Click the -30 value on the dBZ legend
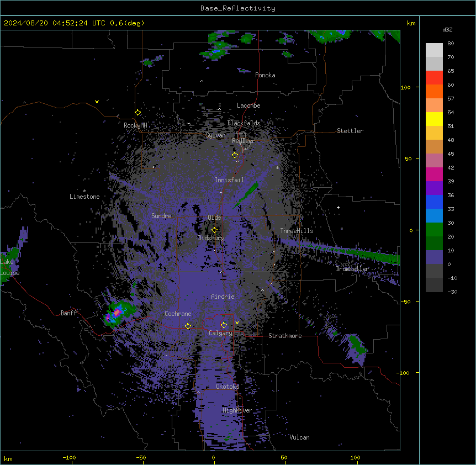Viewport: 476px width, 465px height. pyautogui.click(x=452, y=292)
